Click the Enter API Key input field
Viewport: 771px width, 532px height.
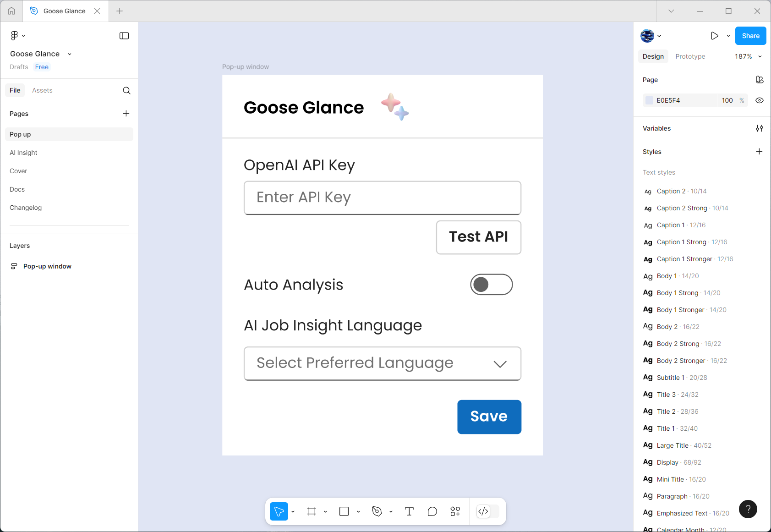383,197
